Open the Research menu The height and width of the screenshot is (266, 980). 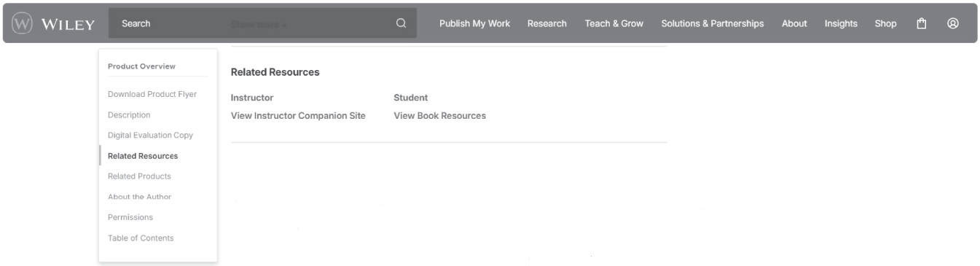pyautogui.click(x=547, y=23)
